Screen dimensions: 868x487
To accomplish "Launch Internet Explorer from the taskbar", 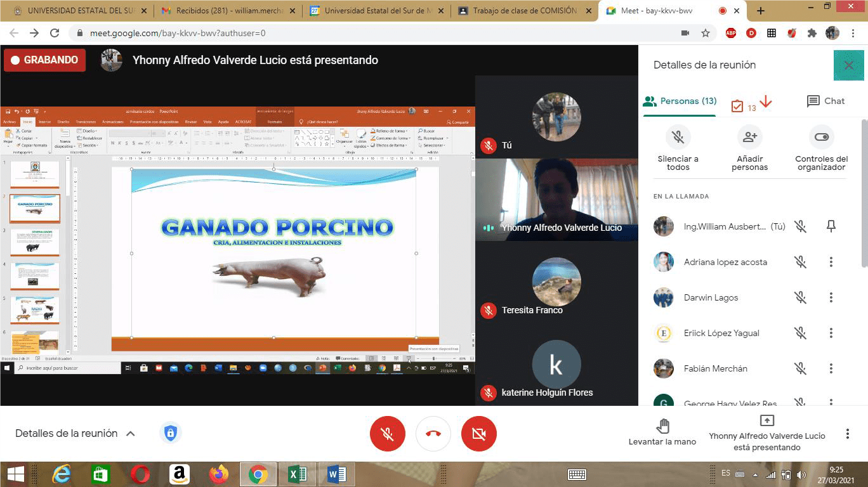I will [x=62, y=474].
